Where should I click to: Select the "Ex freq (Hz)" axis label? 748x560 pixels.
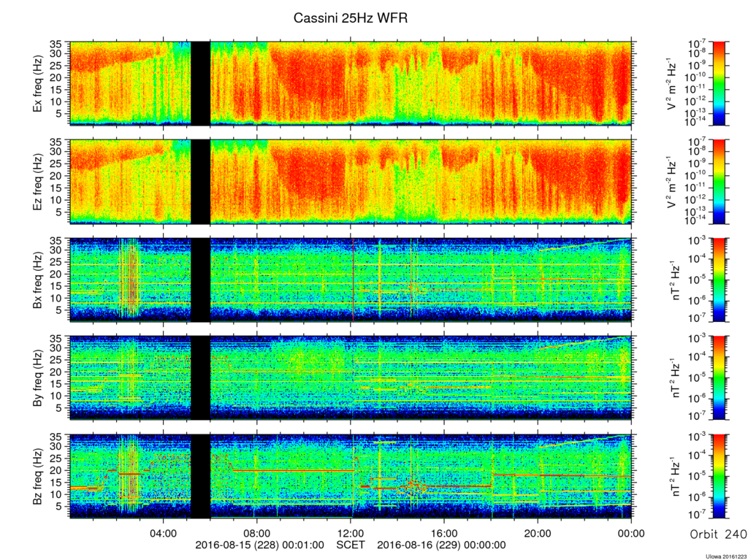pos(37,84)
